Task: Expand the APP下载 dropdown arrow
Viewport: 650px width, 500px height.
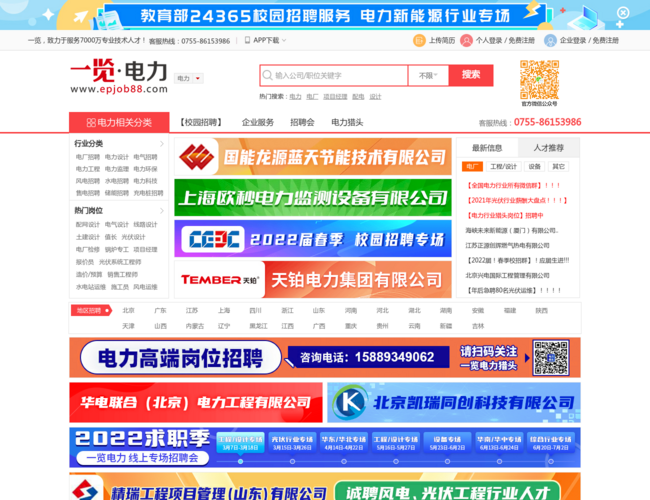Action: coord(284,40)
